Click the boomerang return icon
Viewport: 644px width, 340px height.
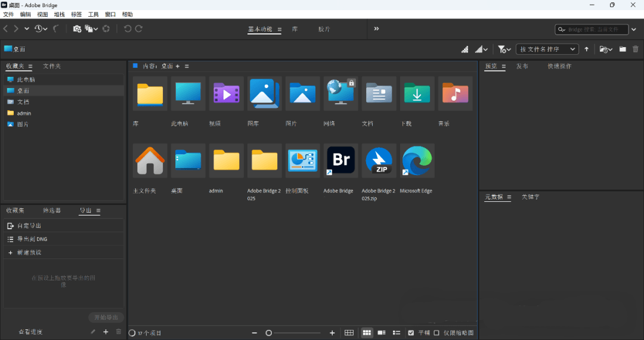(56, 29)
